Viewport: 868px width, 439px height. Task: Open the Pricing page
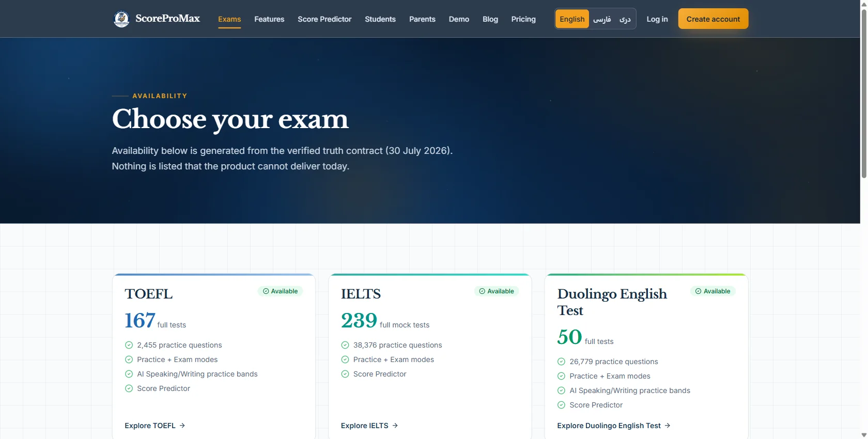(x=523, y=19)
